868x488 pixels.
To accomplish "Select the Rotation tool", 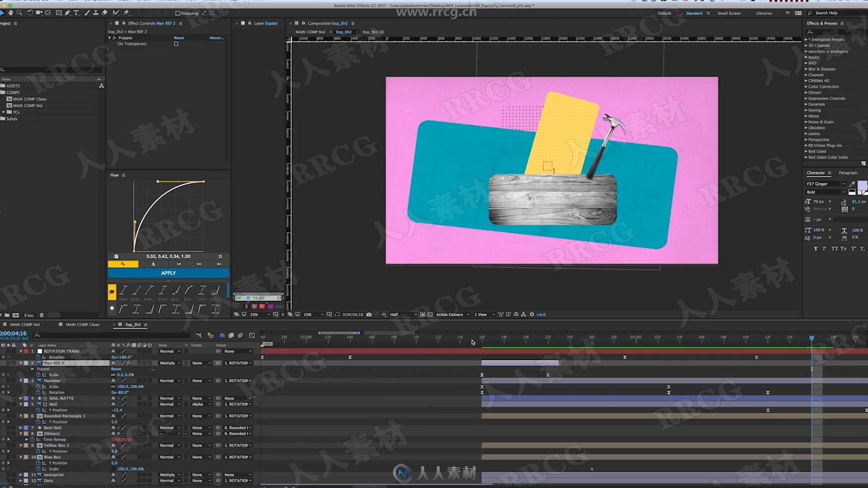I will (30, 13).
